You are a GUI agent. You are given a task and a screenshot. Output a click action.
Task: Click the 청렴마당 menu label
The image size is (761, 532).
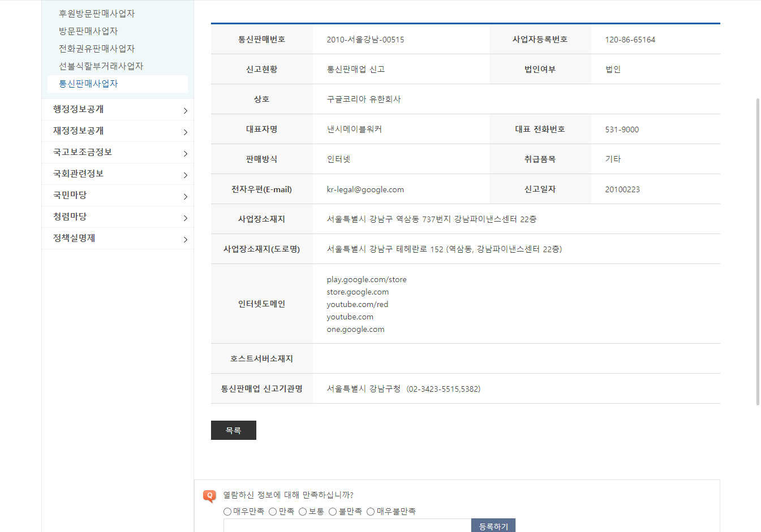click(70, 217)
